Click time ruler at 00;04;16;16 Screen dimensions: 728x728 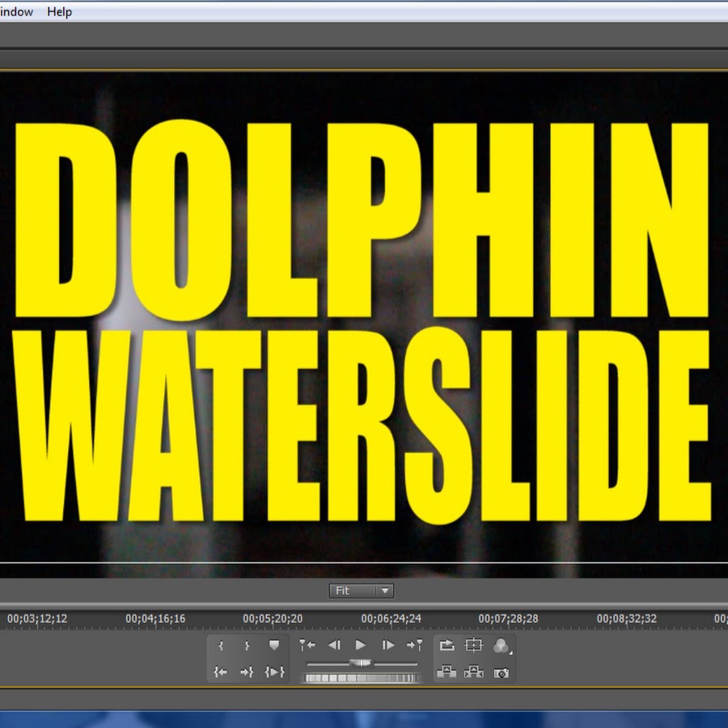[155, 619]
